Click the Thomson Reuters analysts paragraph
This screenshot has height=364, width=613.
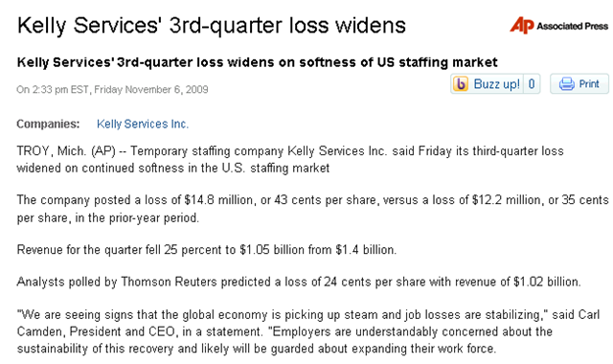point(299,282)
